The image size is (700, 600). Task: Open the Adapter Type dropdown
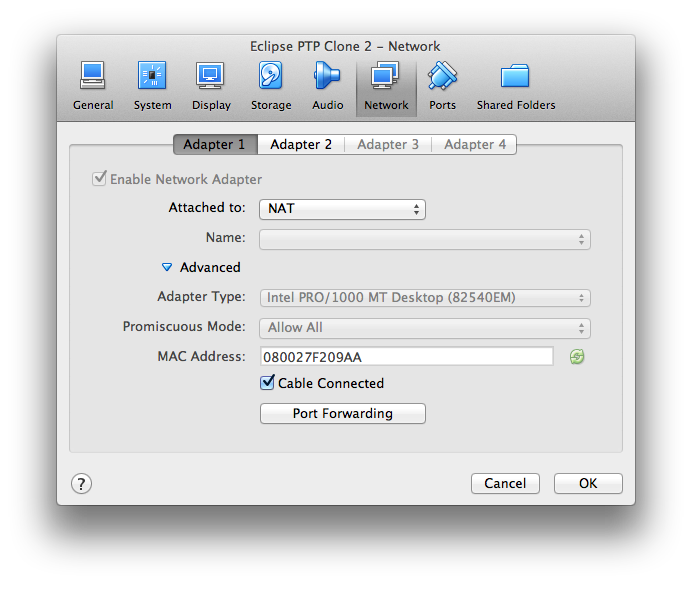coord(425,298)
